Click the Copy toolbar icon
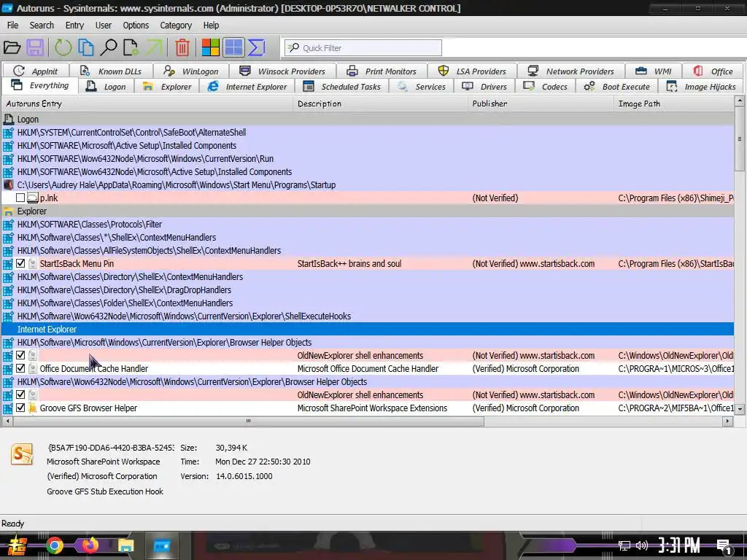 (x=86, y=47)
